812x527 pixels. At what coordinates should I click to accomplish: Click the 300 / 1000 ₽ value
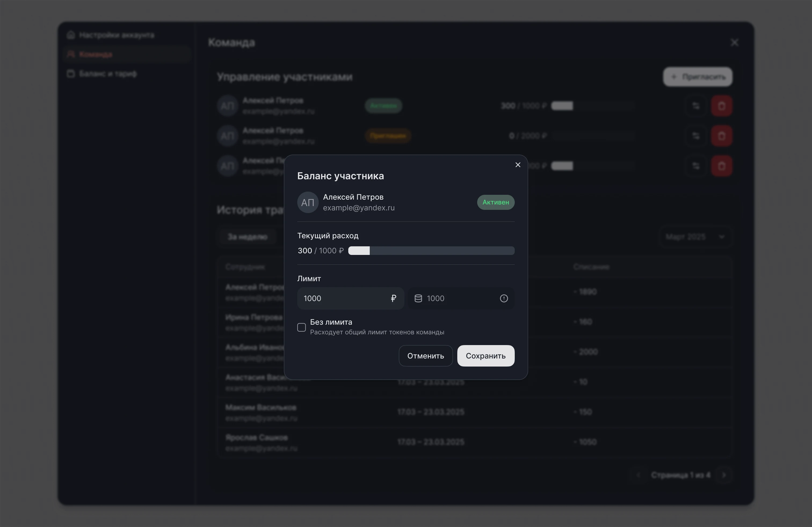coord(320,251)
